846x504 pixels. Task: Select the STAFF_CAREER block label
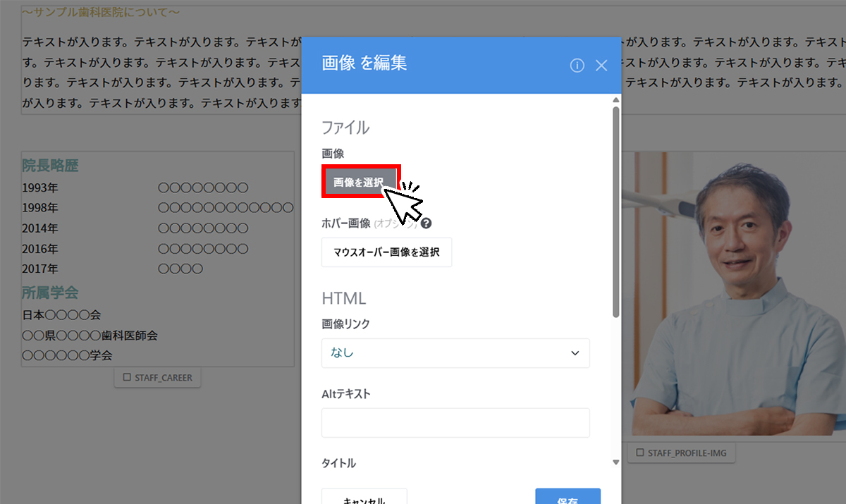[x=158, y=378]
